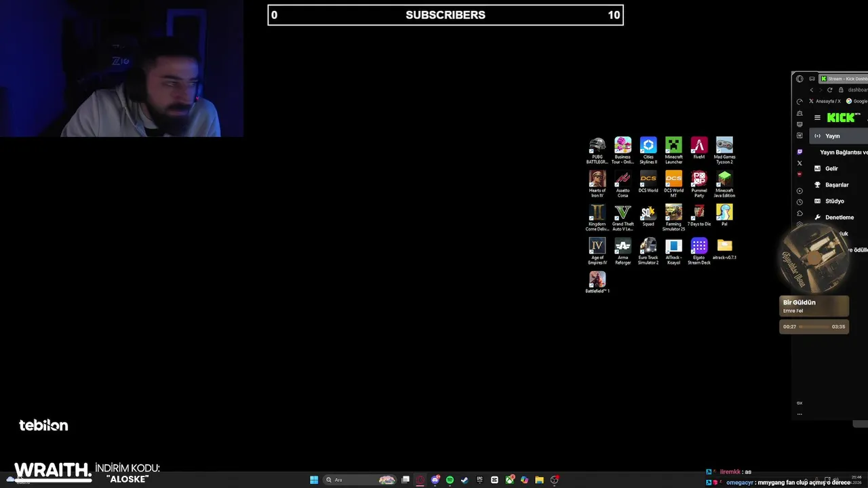Reload the page in the browser
Screen dimensions: 868x488
click(829, 89)
